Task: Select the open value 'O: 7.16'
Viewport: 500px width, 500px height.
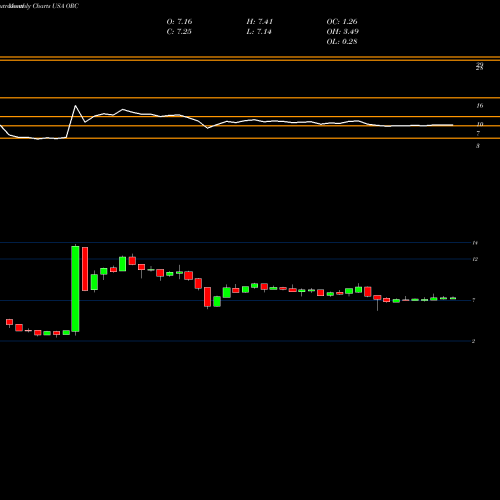Action: tap(179, 22)
